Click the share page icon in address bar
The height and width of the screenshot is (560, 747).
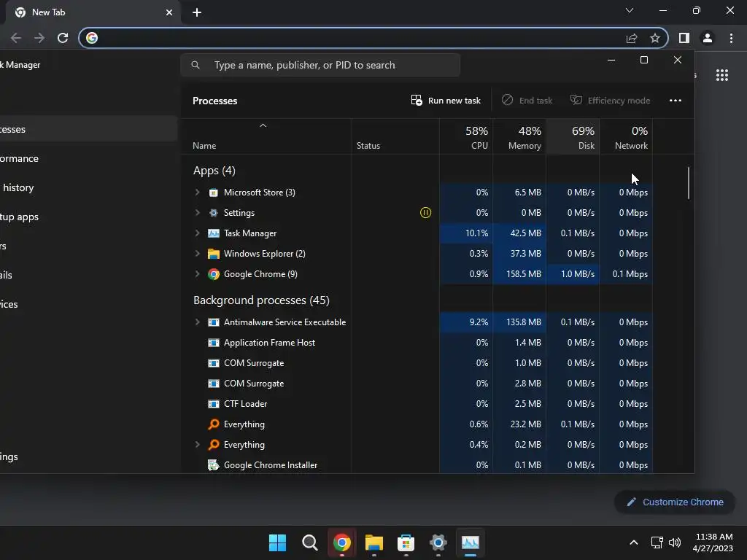click(632, 38)
